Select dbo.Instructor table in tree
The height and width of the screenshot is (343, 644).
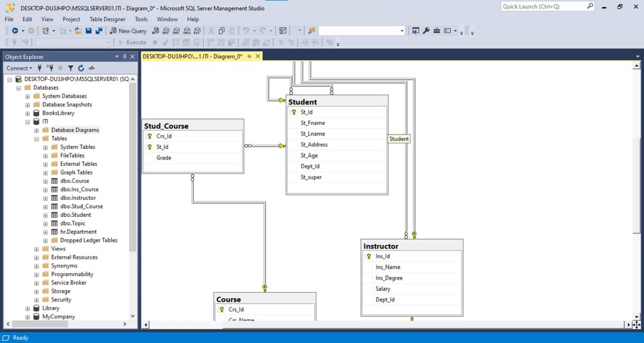[x=78, y=198]
